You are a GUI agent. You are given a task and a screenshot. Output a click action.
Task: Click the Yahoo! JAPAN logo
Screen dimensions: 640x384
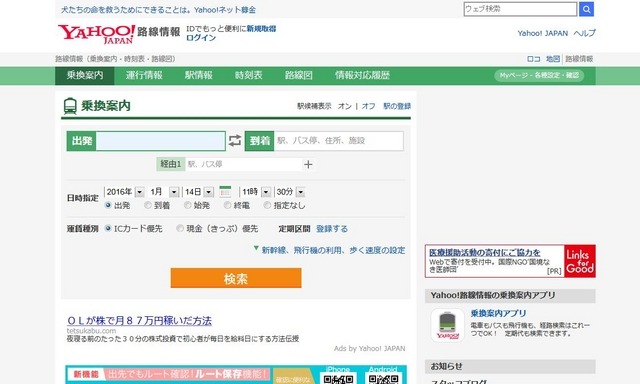[96, 34]
